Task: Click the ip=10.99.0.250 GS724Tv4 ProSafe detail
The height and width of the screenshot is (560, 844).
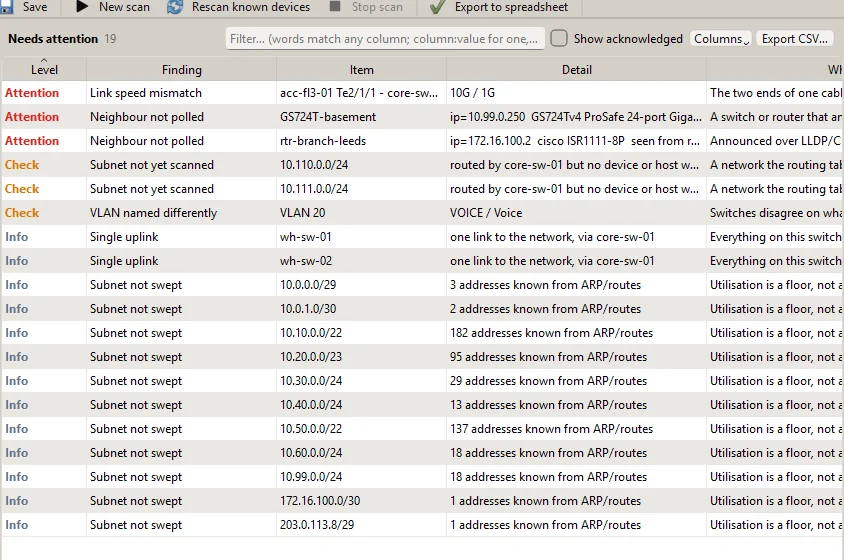Action: [575, 117]
